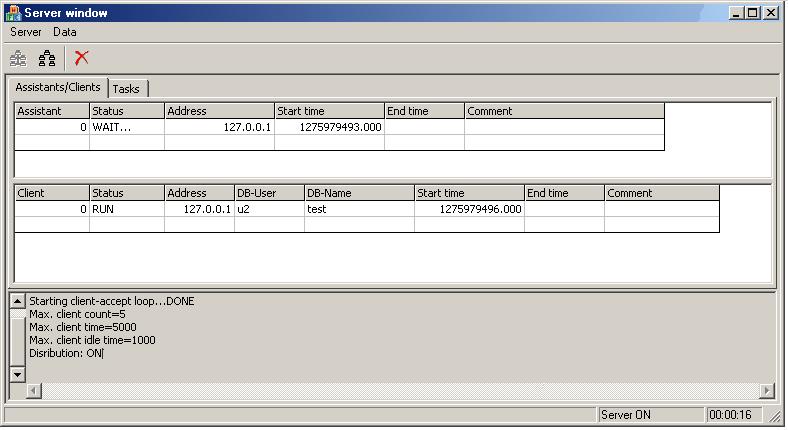Open the Data menu
788x430 pixels.
[x=65, y=32]
